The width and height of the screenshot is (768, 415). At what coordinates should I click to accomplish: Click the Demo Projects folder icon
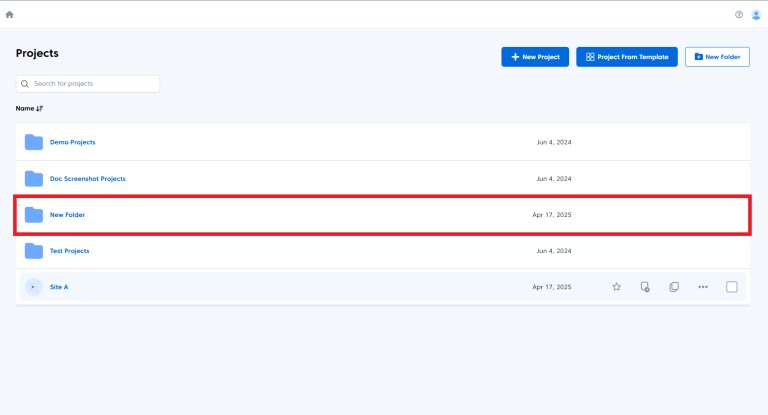click(x=34, y=142)
